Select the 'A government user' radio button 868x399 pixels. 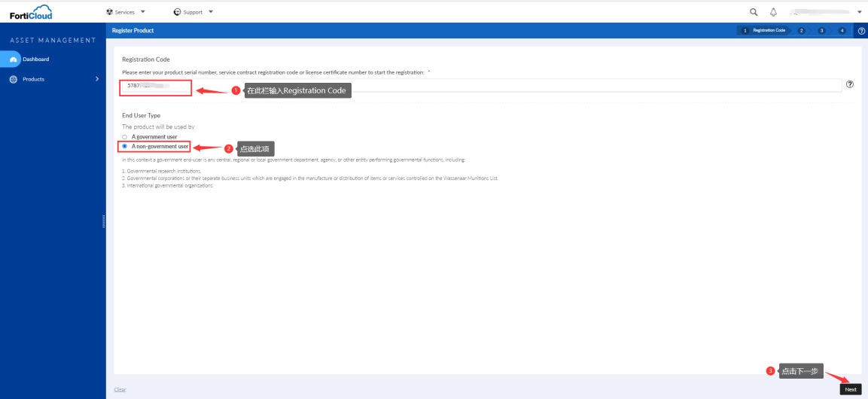(125, 137)
